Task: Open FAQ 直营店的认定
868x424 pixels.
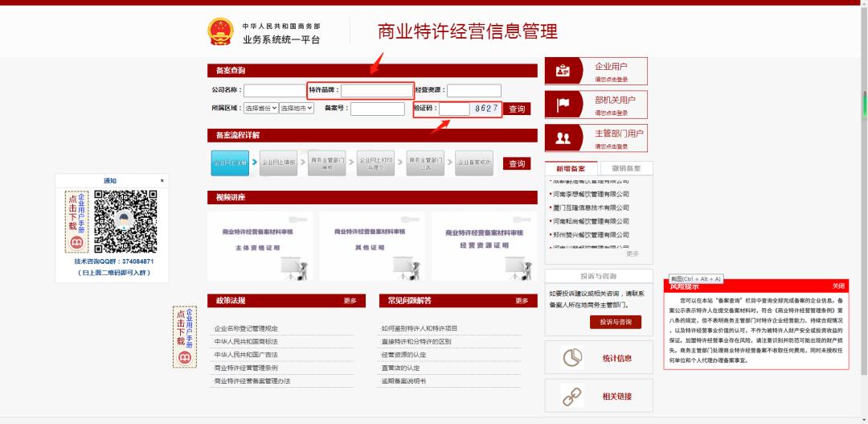Action: click(x=400, y=368)
